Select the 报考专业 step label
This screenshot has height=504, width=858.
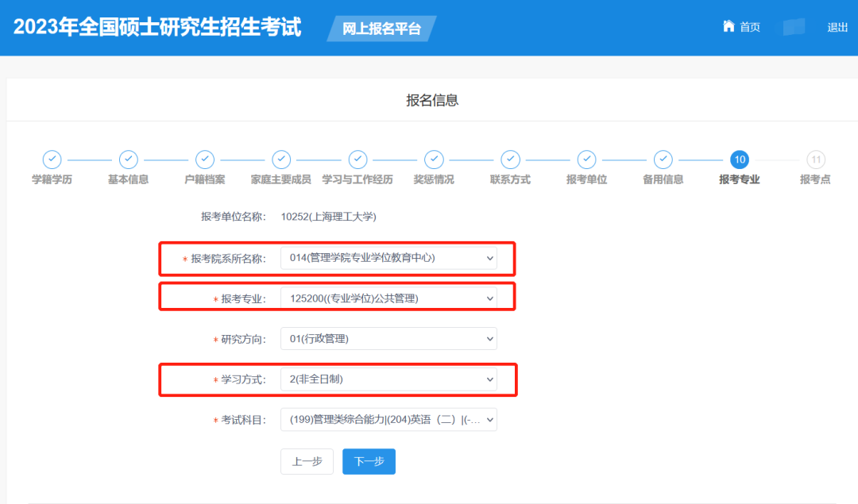point(740,179)
